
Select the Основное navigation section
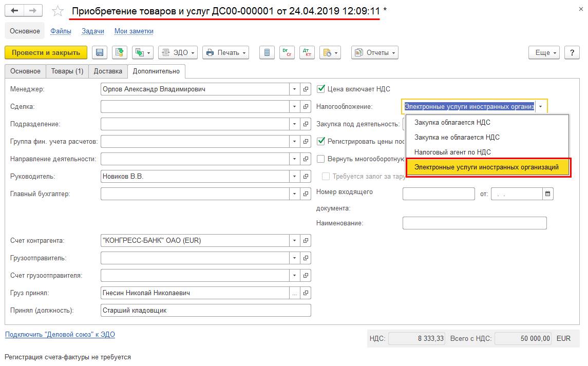click(25, 31)
